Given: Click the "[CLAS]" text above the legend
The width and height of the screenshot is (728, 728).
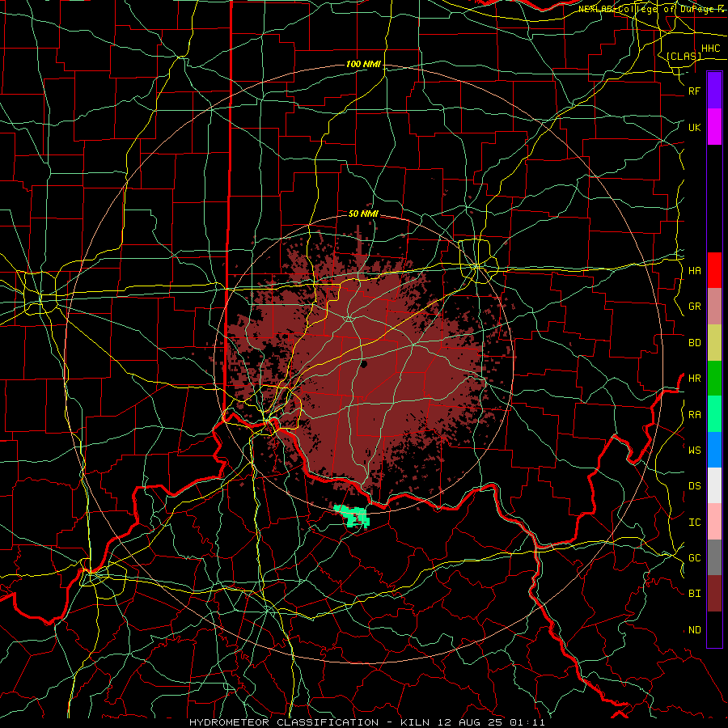Looking at the screenshot, I should [684, 56].
